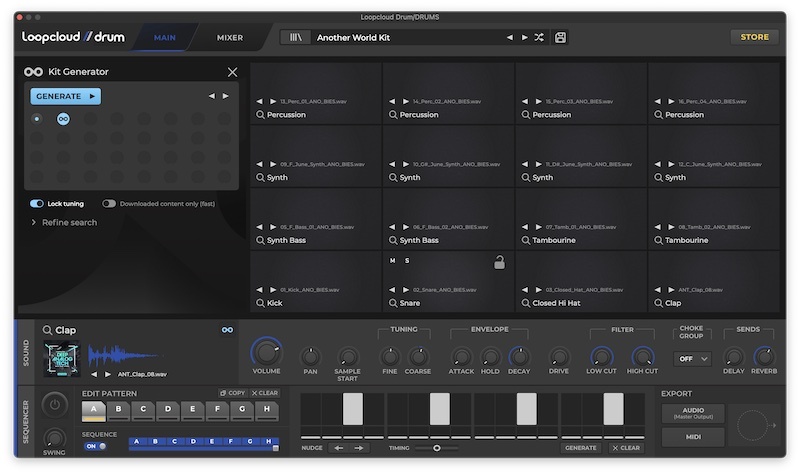The width and height of the screenshot is (800, 474).
Task: Toggle the Lock tuning switch
Action: [37, 203]
